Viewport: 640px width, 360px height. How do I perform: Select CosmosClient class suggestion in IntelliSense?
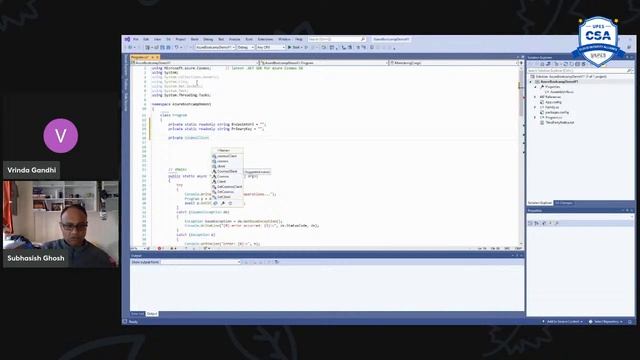click(227, 171)
